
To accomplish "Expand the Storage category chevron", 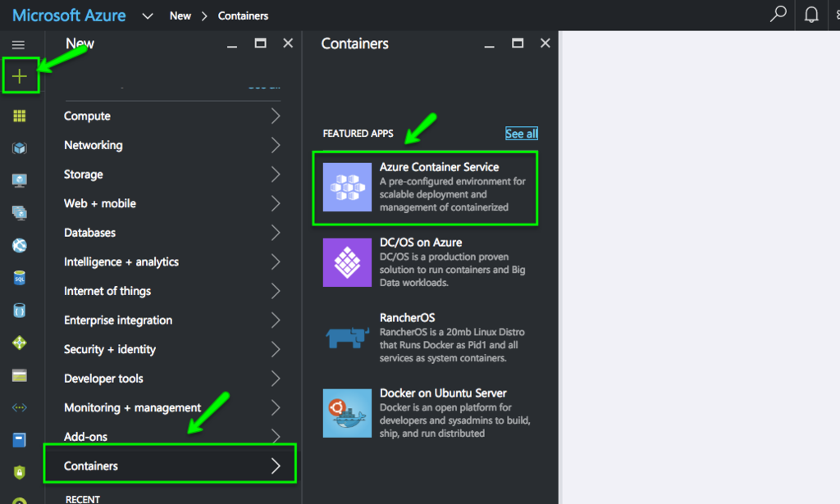I will (x=276, y=175).
